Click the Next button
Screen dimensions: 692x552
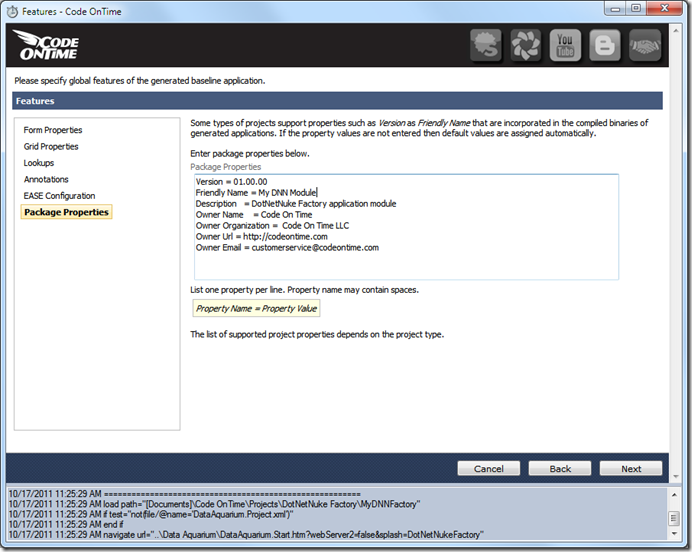pyautogui.click(x=631, y=469)
